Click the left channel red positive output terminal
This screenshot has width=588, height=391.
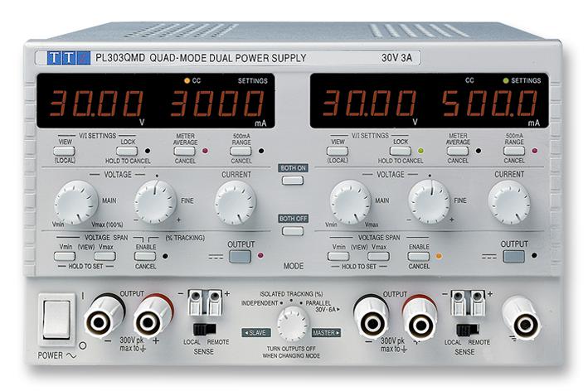tap(153, 317)
